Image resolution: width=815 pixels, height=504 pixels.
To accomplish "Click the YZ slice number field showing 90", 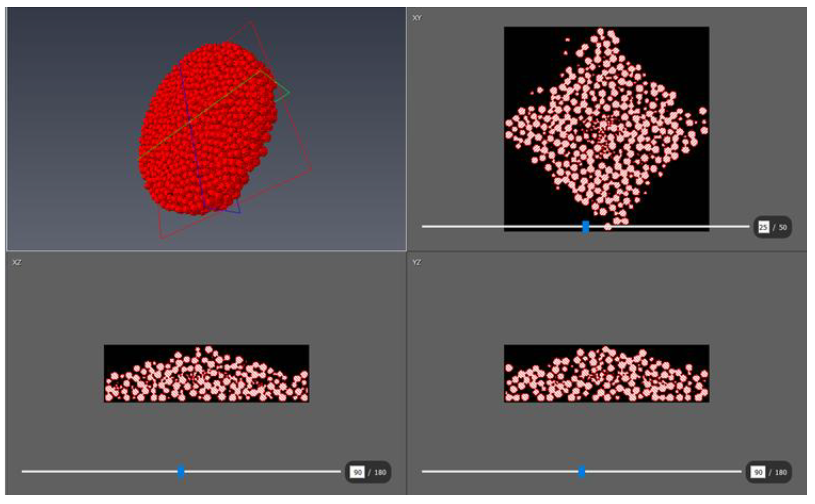I will 758,472.
